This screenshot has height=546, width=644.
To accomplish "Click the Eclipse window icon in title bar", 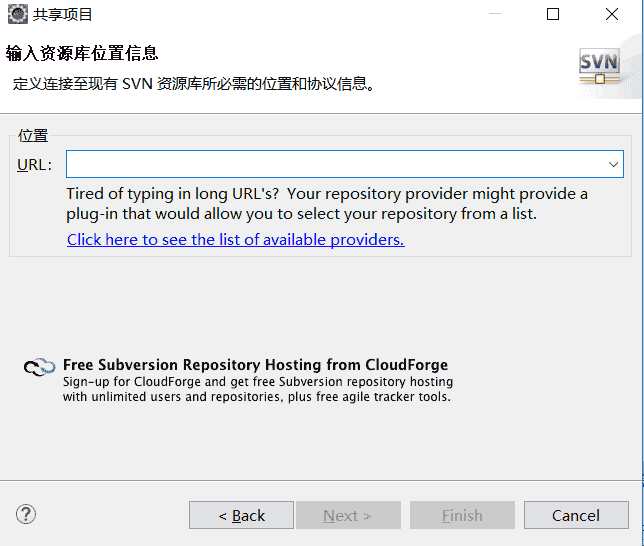I will [x=17, y=14].
